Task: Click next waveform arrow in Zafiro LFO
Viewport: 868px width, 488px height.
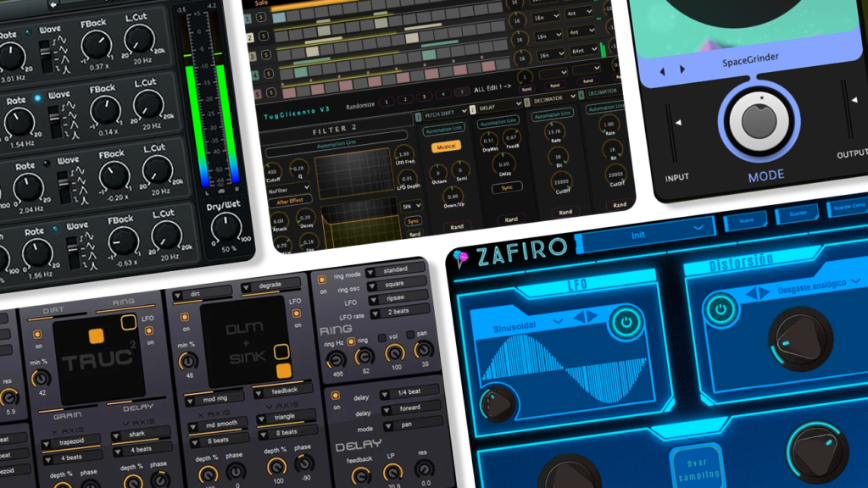Action: 592,317
